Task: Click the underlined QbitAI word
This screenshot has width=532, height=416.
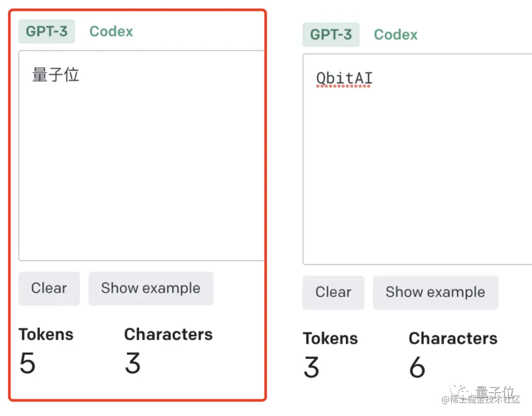Action: point(344,78)
